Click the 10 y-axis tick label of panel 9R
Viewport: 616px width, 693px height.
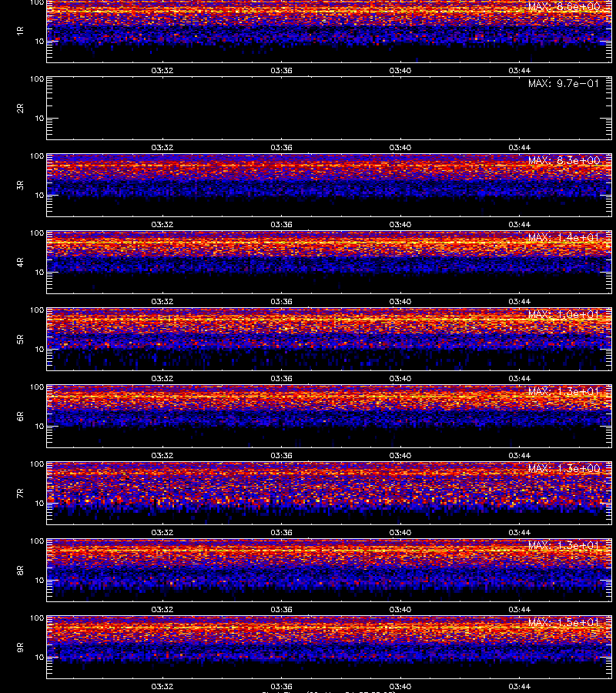[39, 658]
